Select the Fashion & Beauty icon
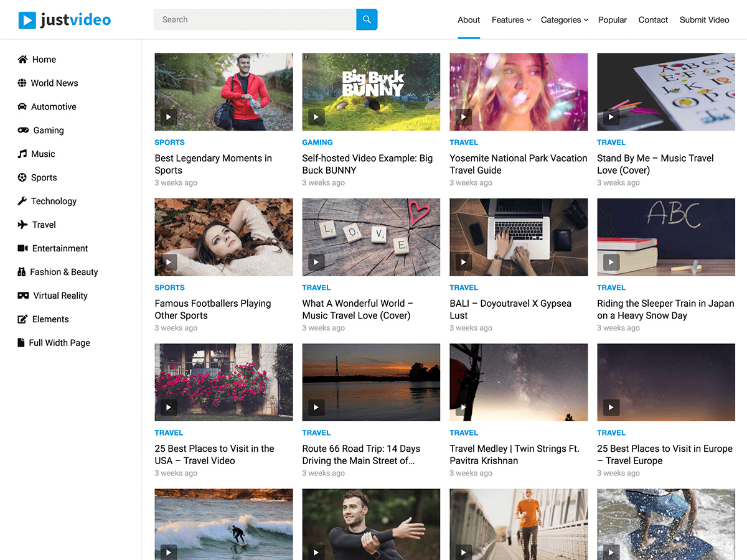This screenshot has height=560, width=747. point(22,272)
